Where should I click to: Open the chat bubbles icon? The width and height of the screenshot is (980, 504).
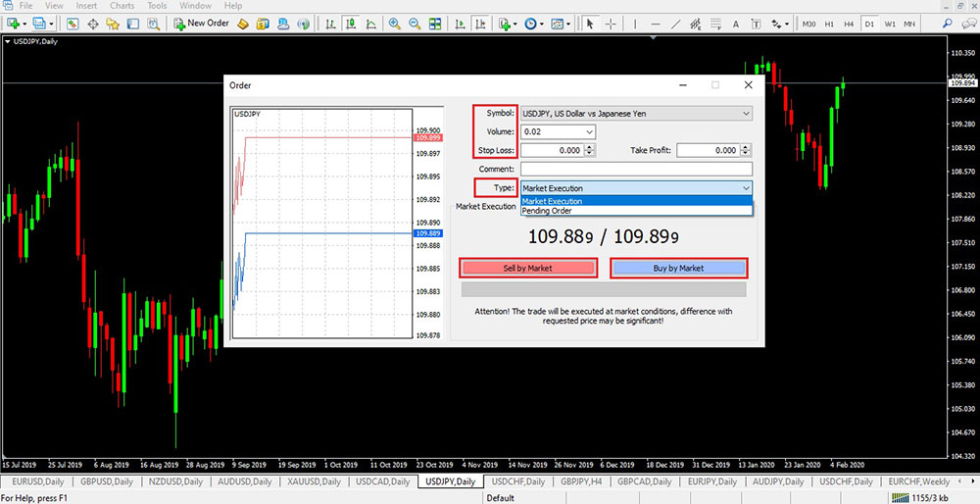pyautogui.click(x=967, y=24)
